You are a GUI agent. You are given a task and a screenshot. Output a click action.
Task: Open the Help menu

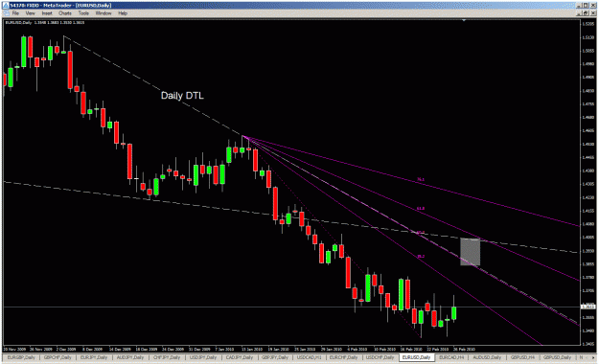click(123, 13)
